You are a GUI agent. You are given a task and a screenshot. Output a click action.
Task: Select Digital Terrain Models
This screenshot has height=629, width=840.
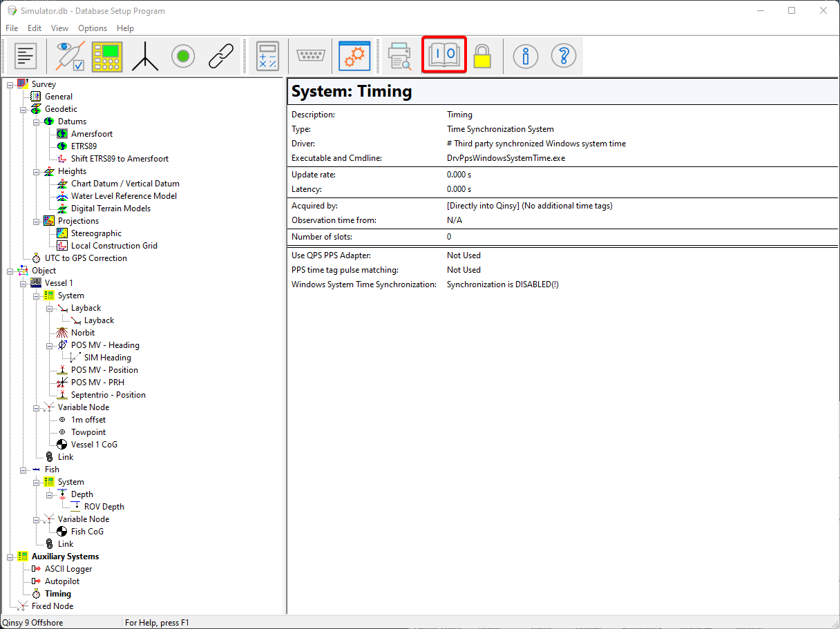(x=111, y=209)
